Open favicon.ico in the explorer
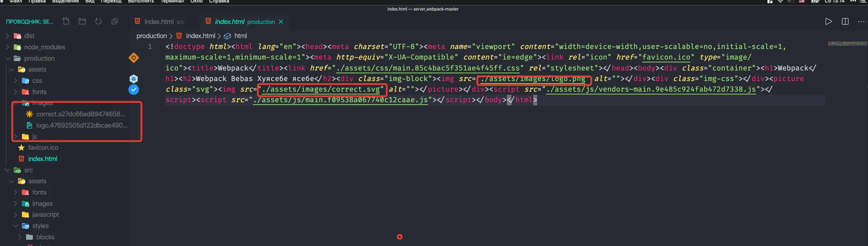Viewport: 868px width, 246px height. click(x=43, y=148)
